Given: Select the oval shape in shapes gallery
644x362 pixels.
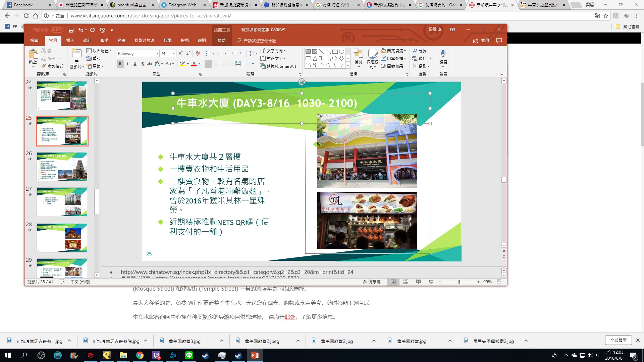Looking at the screenshot, I should pyautogui.click(x=341, y=52).
